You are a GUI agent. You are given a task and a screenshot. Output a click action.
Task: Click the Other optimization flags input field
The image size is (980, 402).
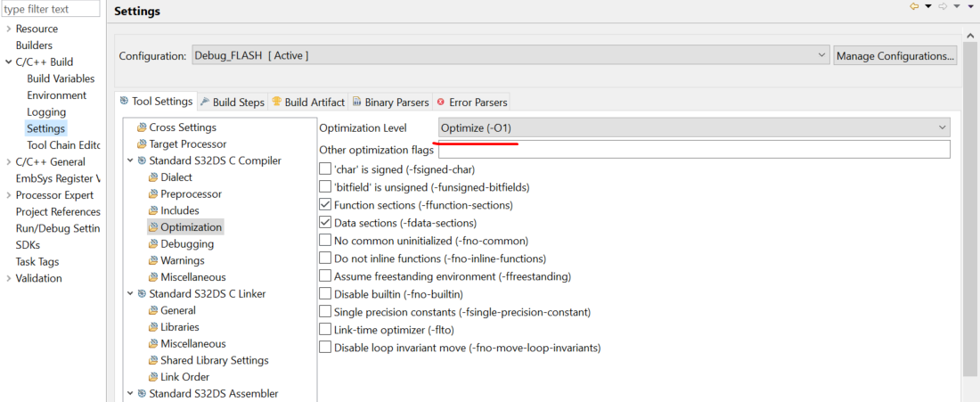click(693, 150)
